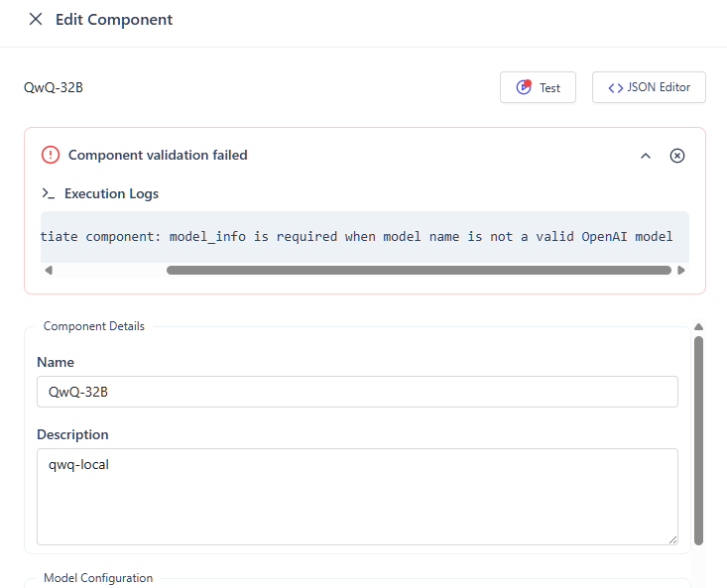Click the Test button

(538, 87)
